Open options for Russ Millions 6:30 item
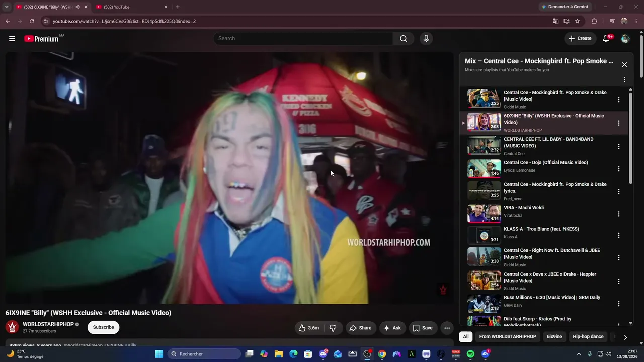 pos(619,304)
